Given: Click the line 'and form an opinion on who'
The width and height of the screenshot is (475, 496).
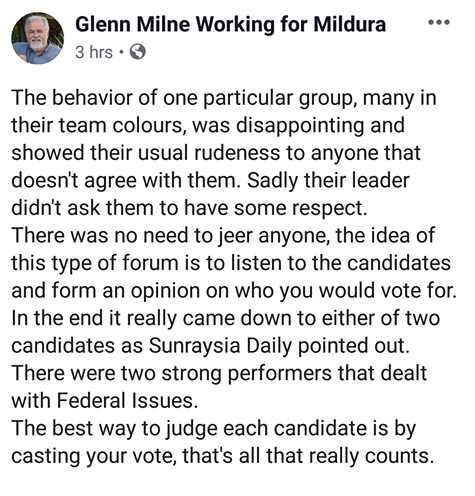Looking at the screenshot, I should [x=234, y=291].
